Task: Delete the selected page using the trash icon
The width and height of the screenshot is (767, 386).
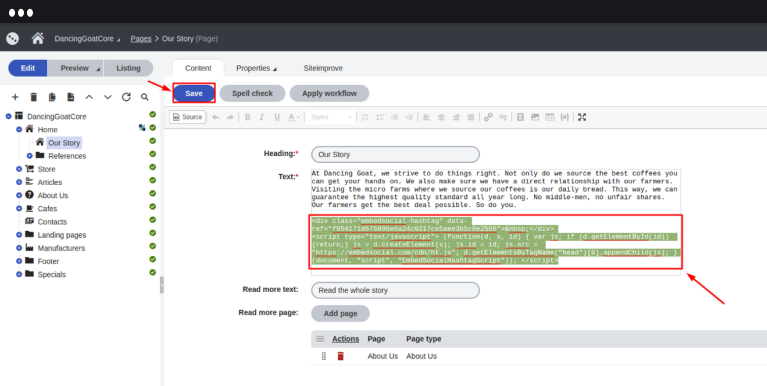Action: point(33,97)
